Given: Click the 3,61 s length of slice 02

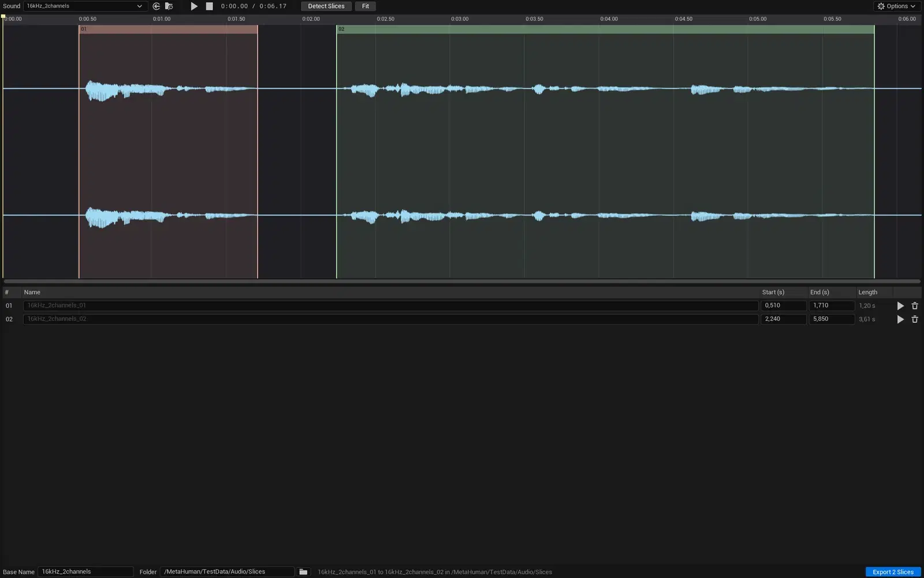Looking at the screenshot, I should point(867,319).
